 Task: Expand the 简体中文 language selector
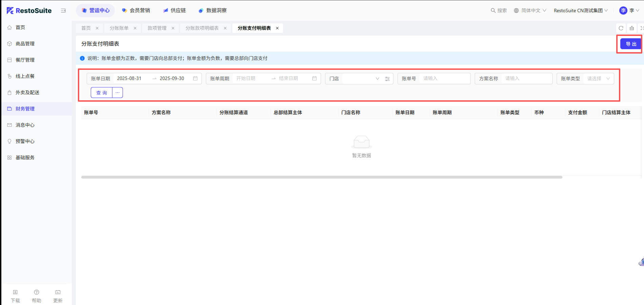(530, 11)
